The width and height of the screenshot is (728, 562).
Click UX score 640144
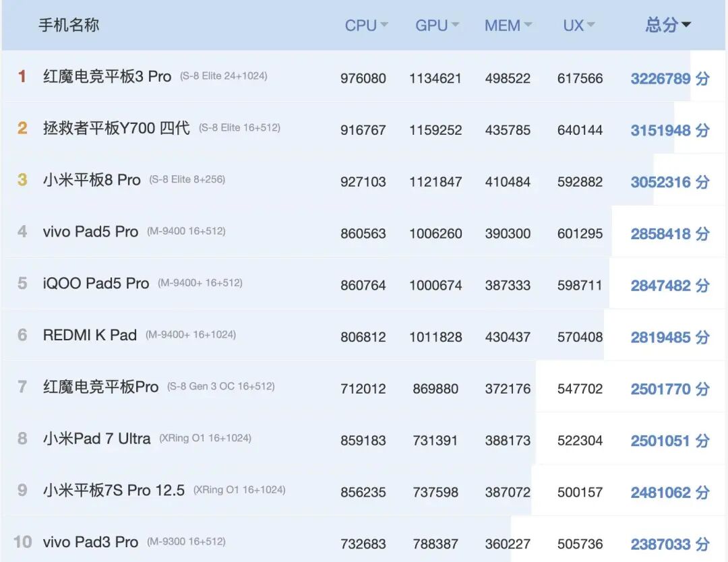click(x=580, y=130)
